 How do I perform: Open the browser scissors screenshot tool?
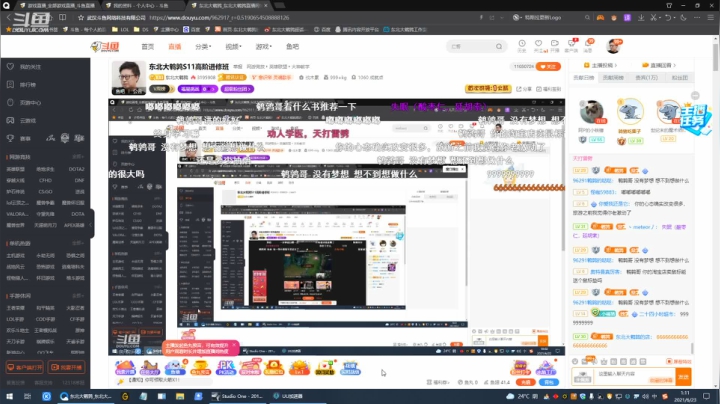(653, 17)
